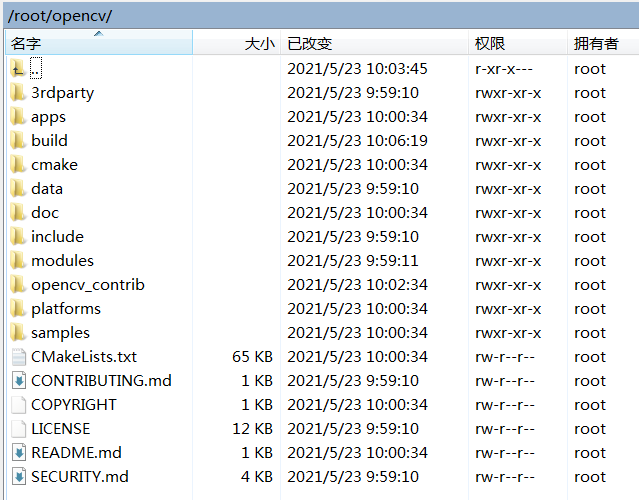Select the include folder icon
Image resolution: width=639 pixels, height=500 pixels.
point(18,237)
